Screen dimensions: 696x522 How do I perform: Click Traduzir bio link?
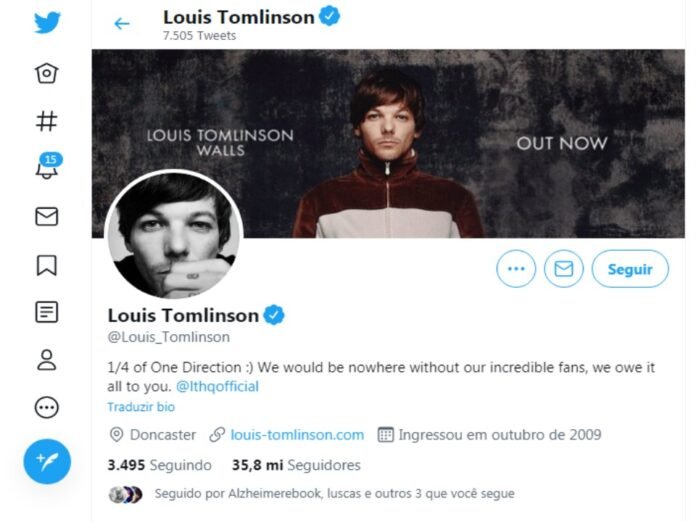point(141,407)
